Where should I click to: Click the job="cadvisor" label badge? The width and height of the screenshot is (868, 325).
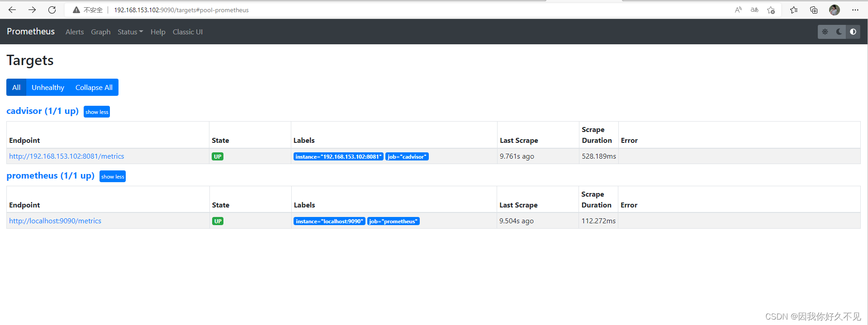click(x=407, y=156)
